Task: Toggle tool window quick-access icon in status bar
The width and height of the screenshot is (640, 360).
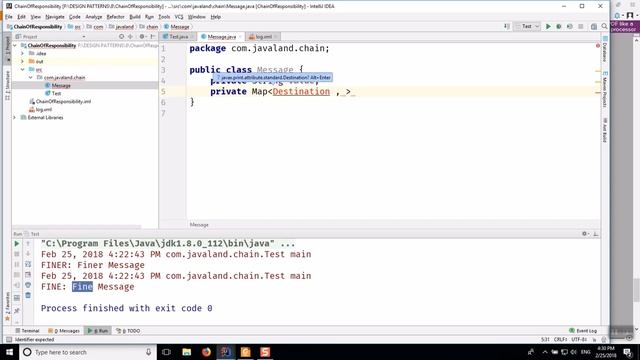Action: pyautogui.click(x=9, y=340)
